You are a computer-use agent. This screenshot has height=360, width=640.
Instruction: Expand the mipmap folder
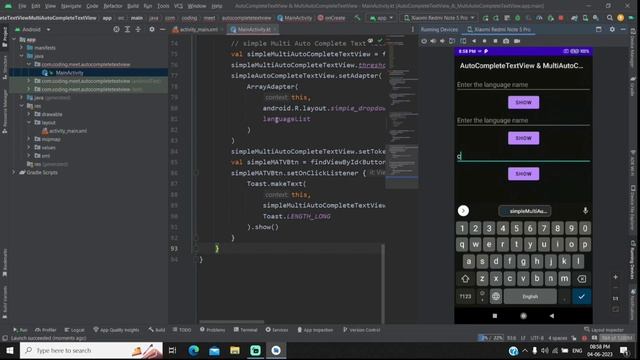coord(29,139)
